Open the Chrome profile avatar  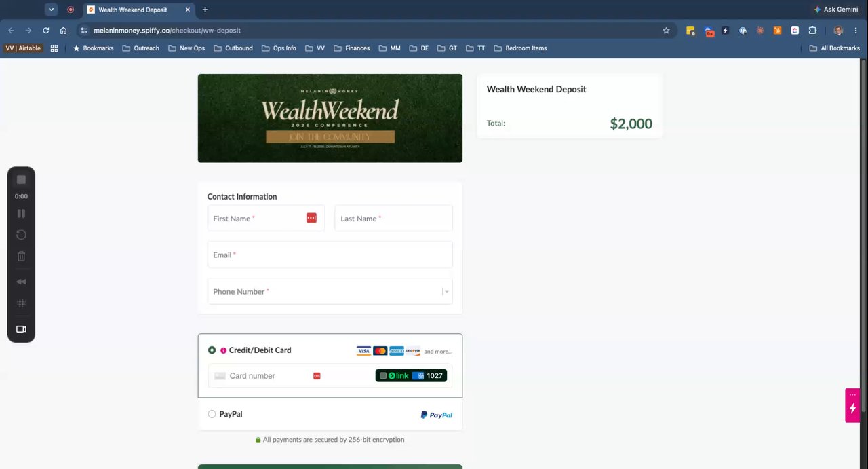(838, 31)
